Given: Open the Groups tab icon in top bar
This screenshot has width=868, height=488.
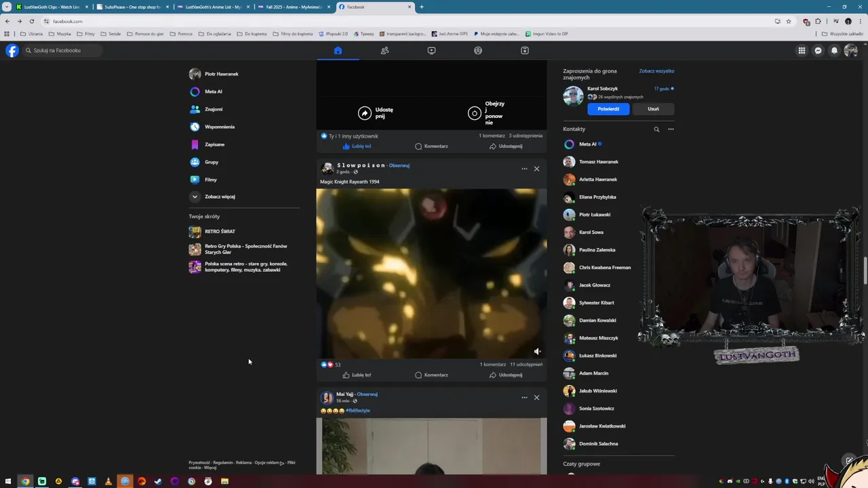Looking at the screenshot, I should click(478, 50).
